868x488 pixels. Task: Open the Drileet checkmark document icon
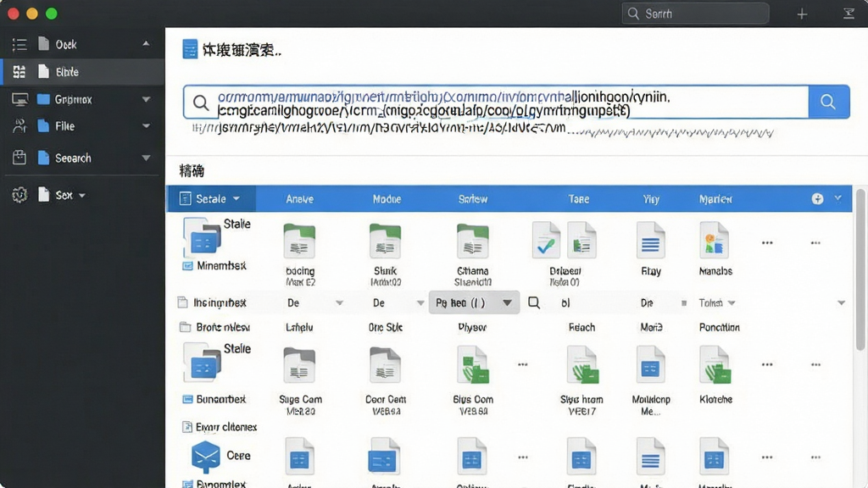547,240
